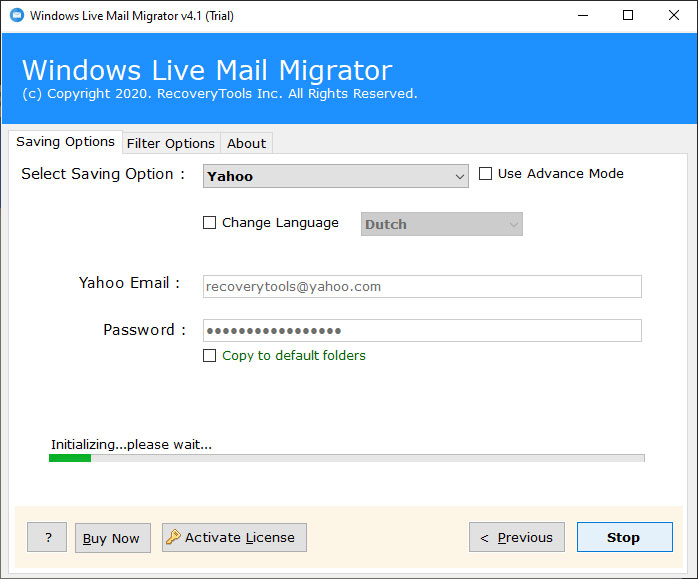
Task: Click the Windows Live Mail Migrator title bar icon
Action: pos(17,15)
